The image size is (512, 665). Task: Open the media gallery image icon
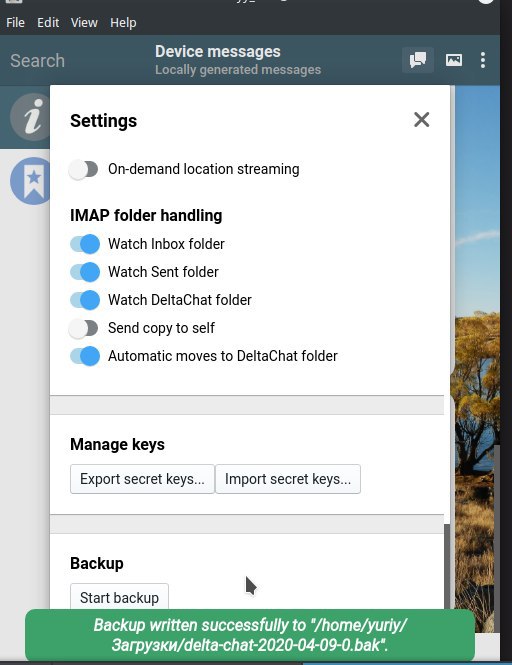[x=453, y=60]
